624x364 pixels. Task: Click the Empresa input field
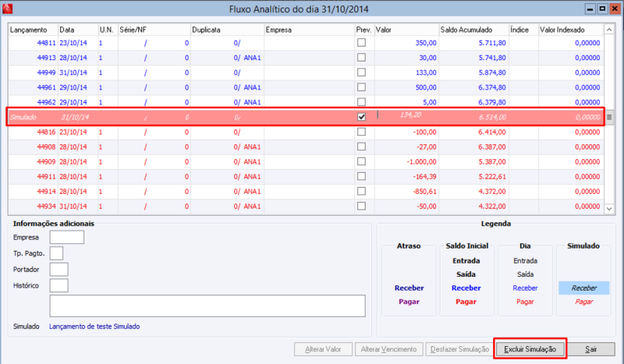(x=67, y=237)
